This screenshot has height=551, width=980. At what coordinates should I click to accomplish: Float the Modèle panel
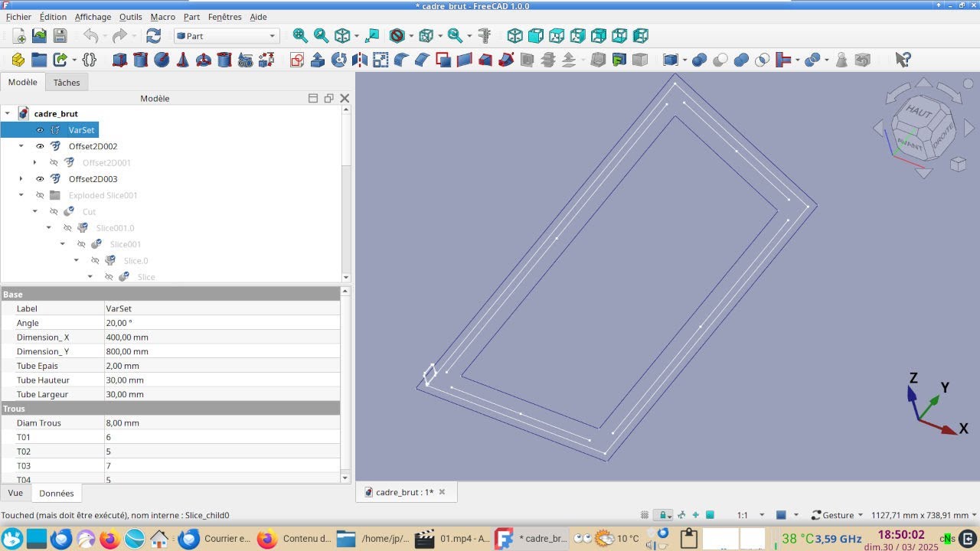click(328, 98)
